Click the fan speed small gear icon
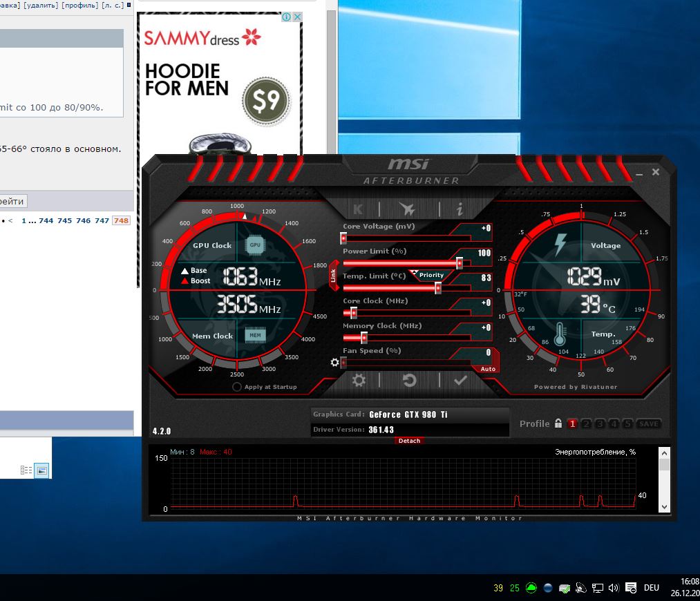Viewport: 700px width, 601px height. coord(334,362)
